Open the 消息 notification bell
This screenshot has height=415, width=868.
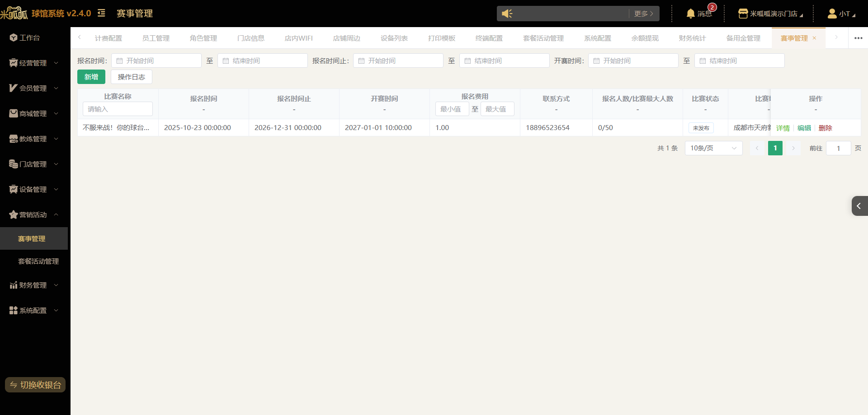tap(690, 14)
